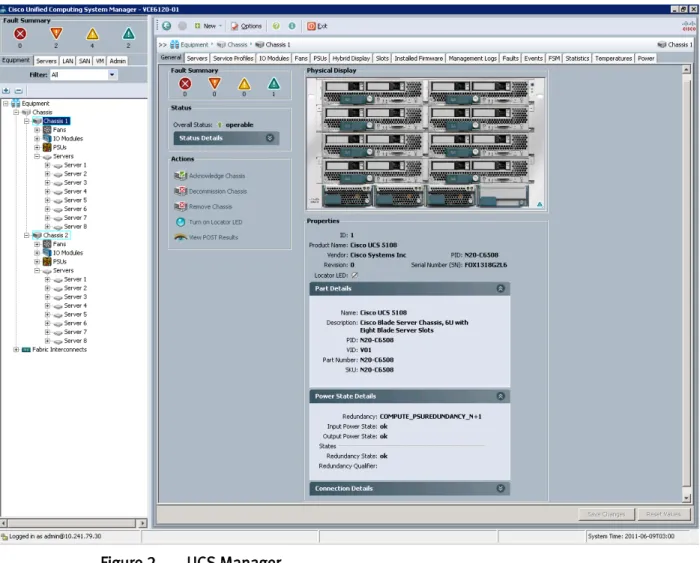
Task: Switch to Admin navigation tab
Action: (x=117, y=61)
